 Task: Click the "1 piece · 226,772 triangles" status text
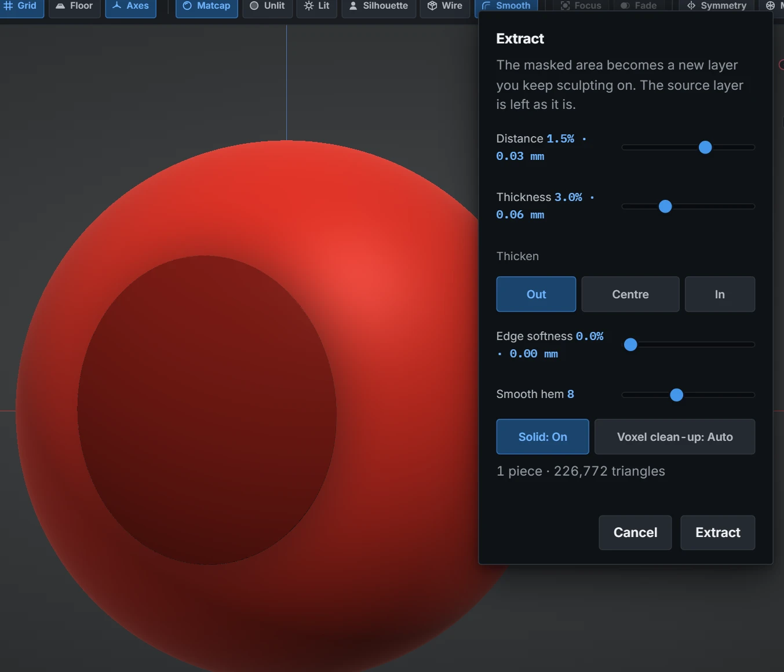(581, 471)
